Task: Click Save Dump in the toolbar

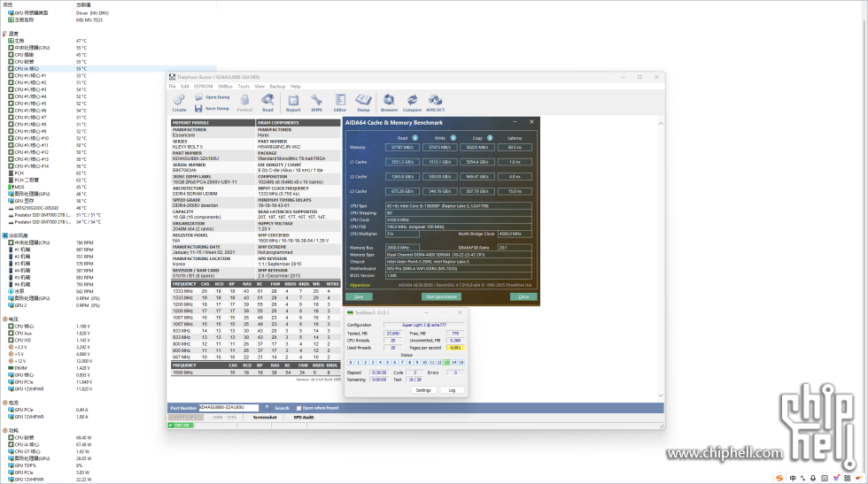Action: click(x=213, y=108)
